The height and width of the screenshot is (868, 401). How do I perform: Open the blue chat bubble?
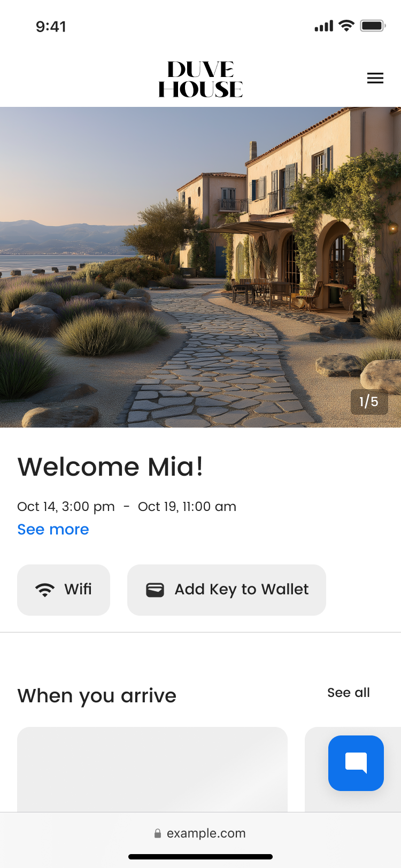[356, 763]
